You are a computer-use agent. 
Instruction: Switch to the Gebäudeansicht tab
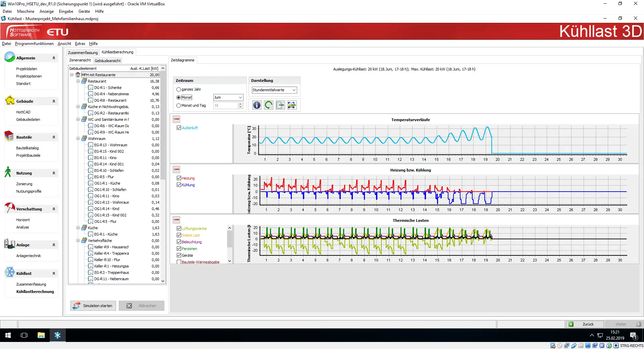coord(107,61)
